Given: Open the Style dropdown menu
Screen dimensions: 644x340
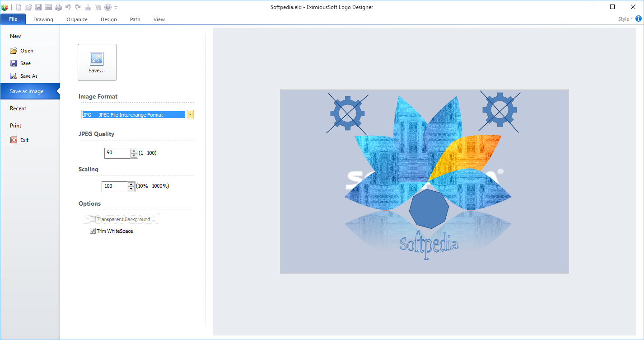Looking at the screenshot, I should (625, 19).
